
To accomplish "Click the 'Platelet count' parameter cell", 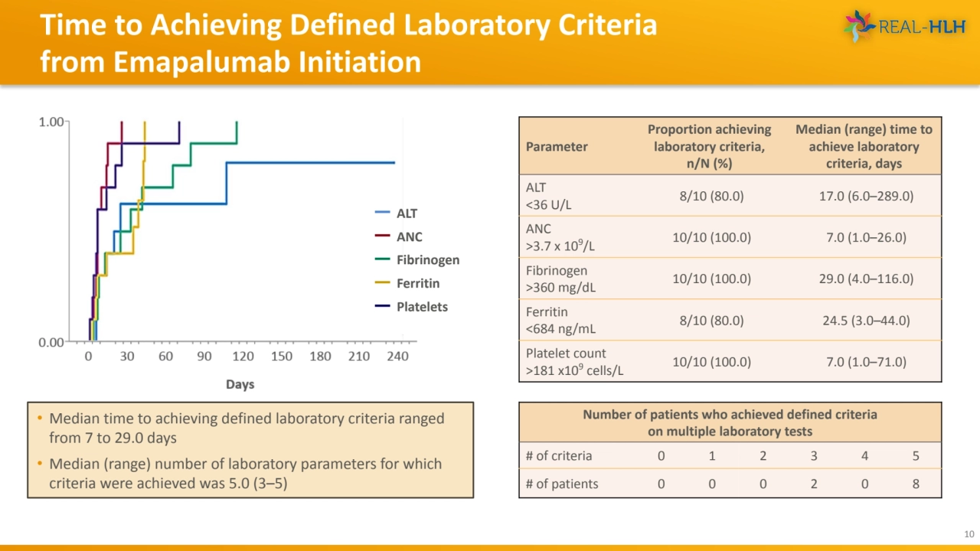I will tap(575, 362).
